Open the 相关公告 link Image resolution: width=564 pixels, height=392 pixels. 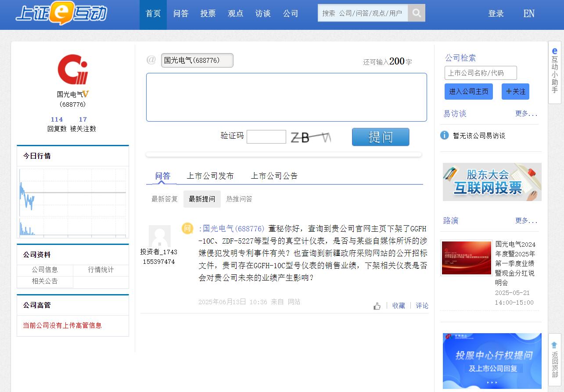[x=45, y=281]
